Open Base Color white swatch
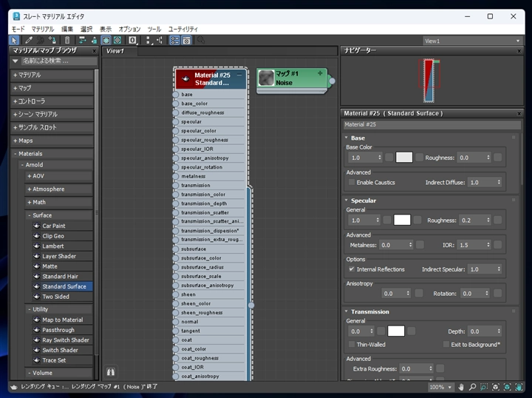 pos(404,158)
